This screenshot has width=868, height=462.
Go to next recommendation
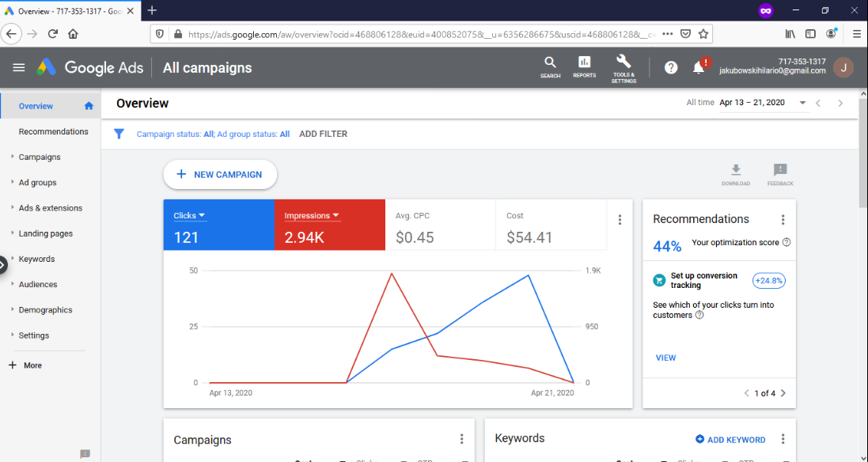[783, 393]
